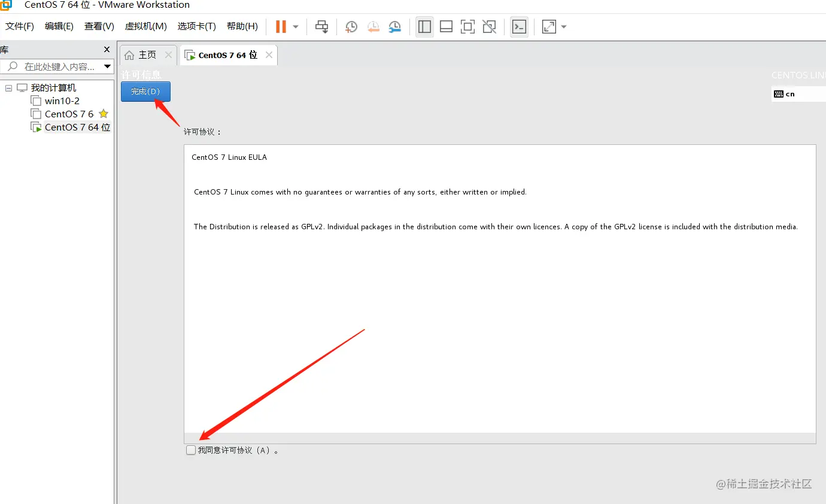Open the 文件(F) menu
Viewport: 826px width, 504px height.
20,26
